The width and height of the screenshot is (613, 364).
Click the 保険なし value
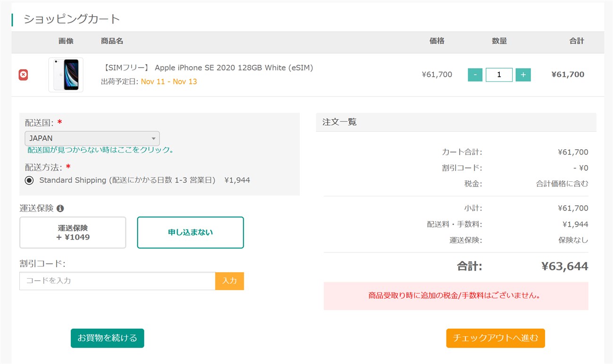point(573,240)
